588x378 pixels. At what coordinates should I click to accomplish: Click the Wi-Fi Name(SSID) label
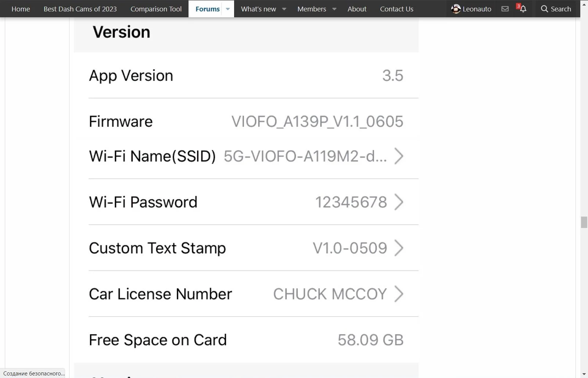[x=152, y=156]
